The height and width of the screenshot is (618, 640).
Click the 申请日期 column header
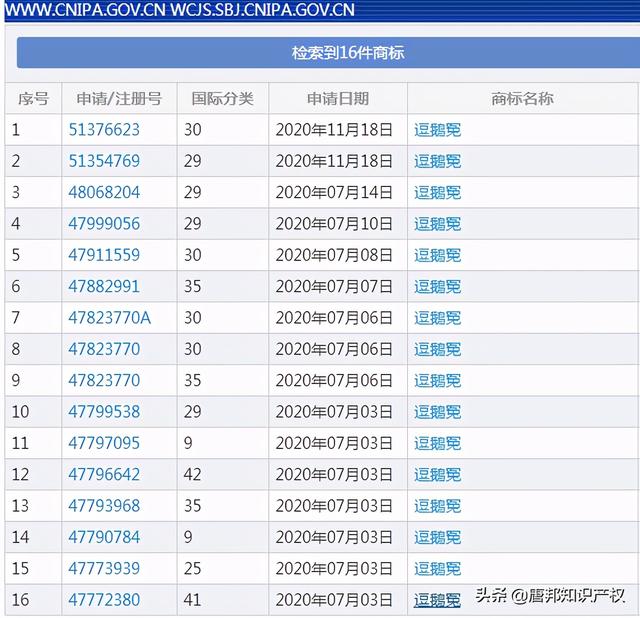tap(338, 98)
